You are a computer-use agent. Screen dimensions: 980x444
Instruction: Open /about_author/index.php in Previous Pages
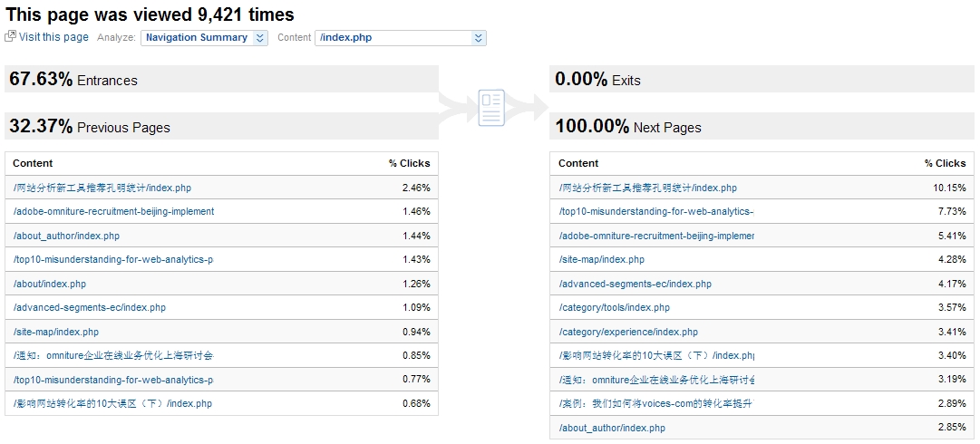pos(66,236)
